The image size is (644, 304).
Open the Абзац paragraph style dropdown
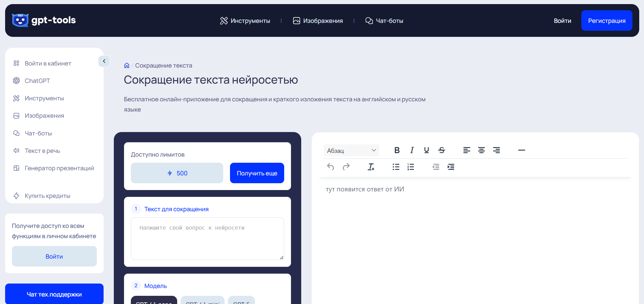(x=351, y=150)
